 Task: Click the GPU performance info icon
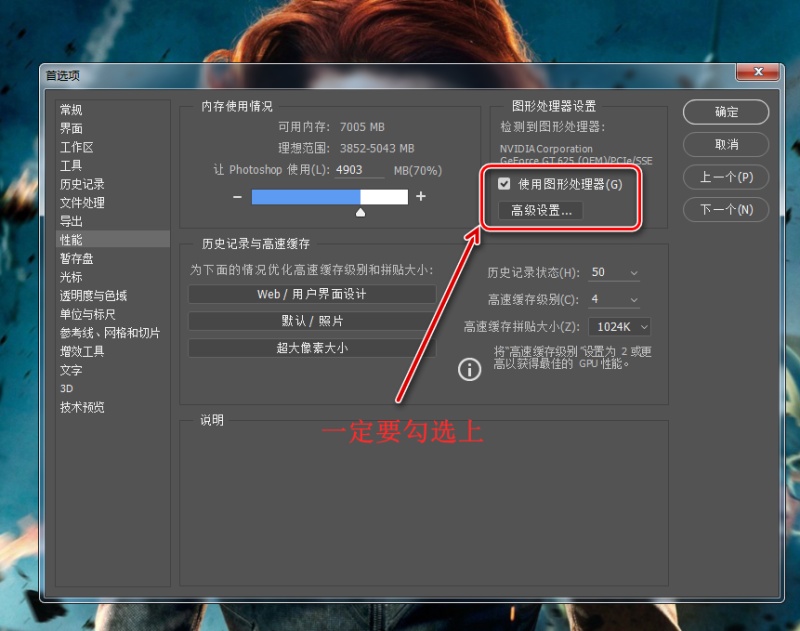click(x=470, y=369)
